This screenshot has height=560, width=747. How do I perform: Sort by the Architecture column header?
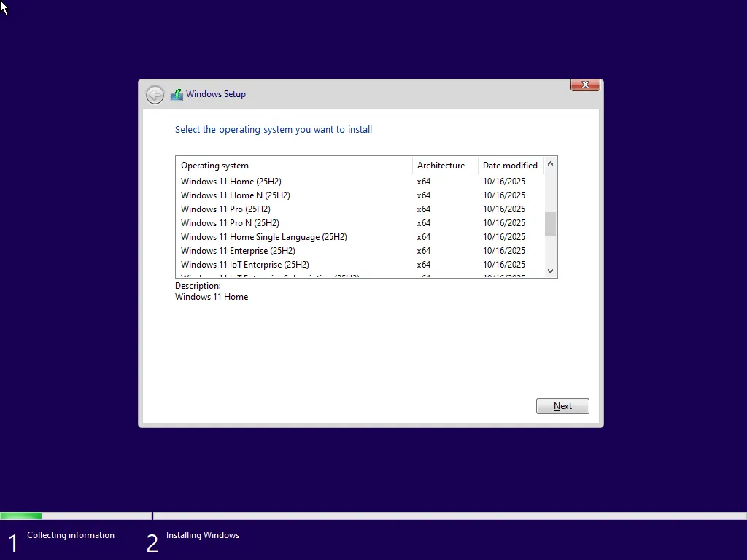pos(442,165)
